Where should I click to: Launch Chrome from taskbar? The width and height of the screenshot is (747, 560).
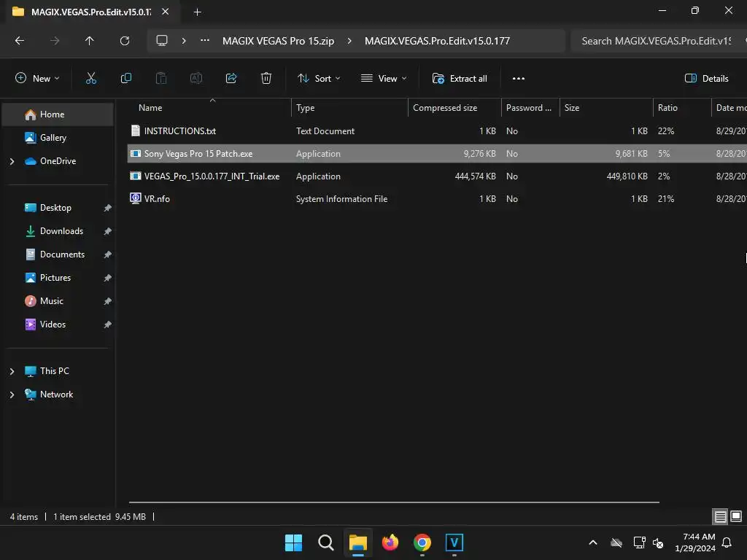click(x=422, y=542)
